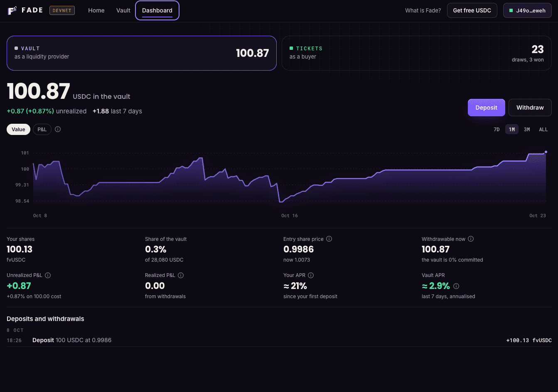Image resolution: width=558 pixels, height=392 pixels.
Task: Open wallet menu J49o…eweh
Action: [527, 10]
